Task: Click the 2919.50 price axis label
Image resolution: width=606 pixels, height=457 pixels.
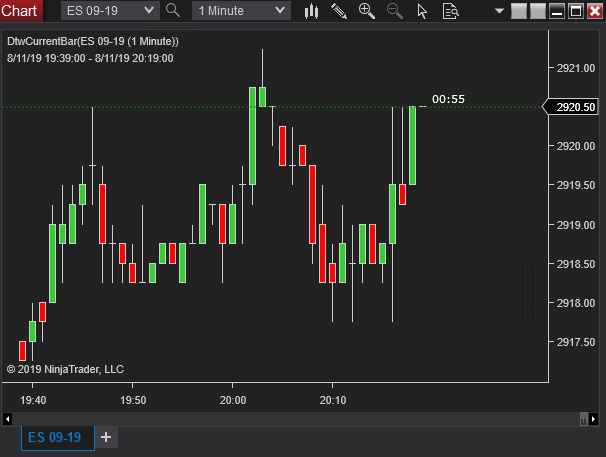Action: [x=575, y=185]
